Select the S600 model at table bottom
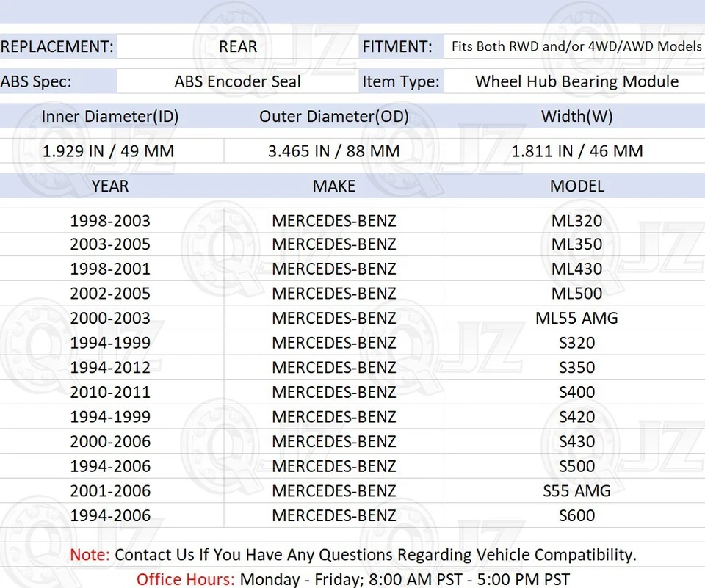The height and width of the screenshot is (588, 705). click(577, 515)
